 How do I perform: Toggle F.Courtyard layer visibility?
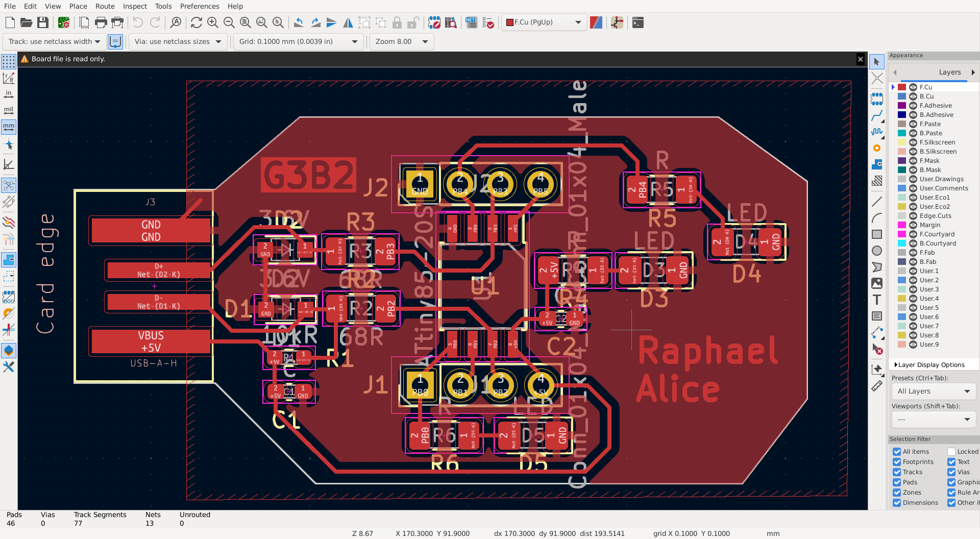point(913,234)
